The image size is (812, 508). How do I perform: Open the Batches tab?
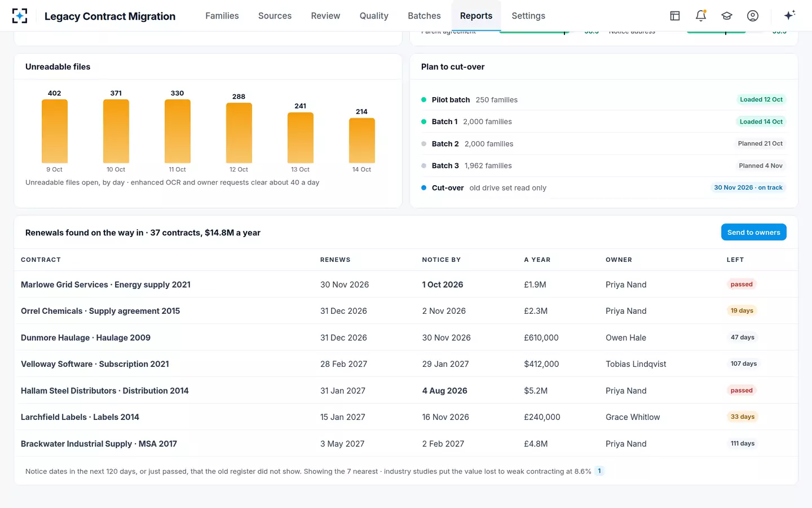click(424, 16)
